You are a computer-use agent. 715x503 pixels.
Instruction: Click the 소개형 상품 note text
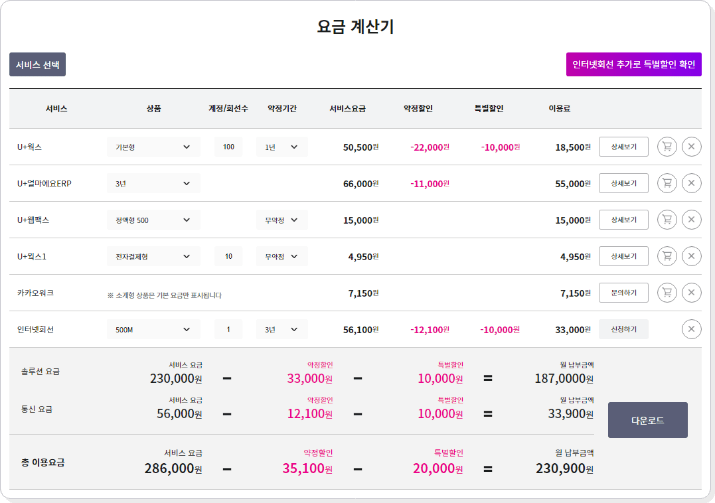pyautogui.click(x=164, y=296)
